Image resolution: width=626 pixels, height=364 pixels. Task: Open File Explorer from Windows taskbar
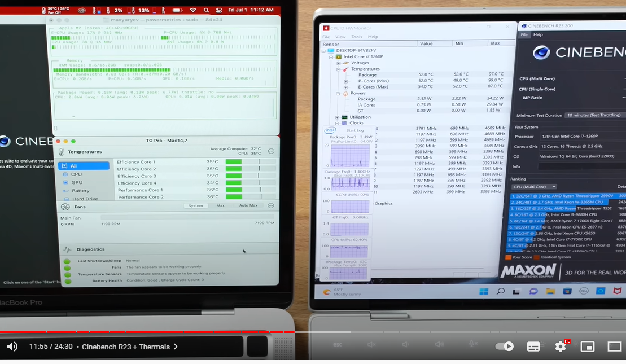tap(550, 291)
